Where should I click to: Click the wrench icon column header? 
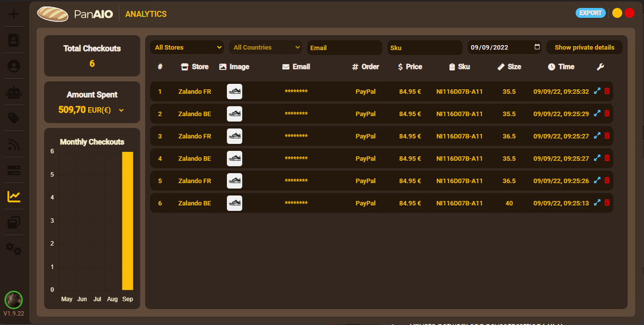601,67
